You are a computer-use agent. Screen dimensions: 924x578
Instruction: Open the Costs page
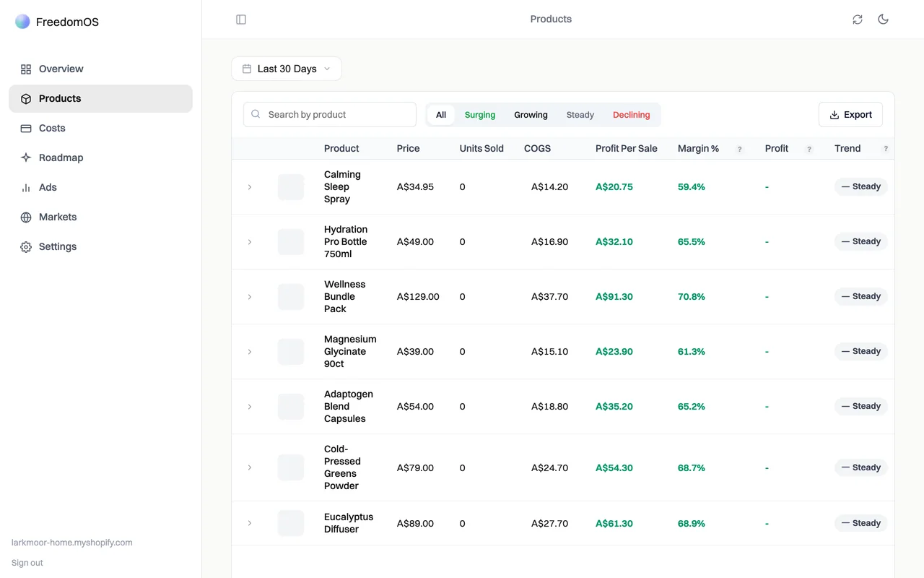point(100,129)
